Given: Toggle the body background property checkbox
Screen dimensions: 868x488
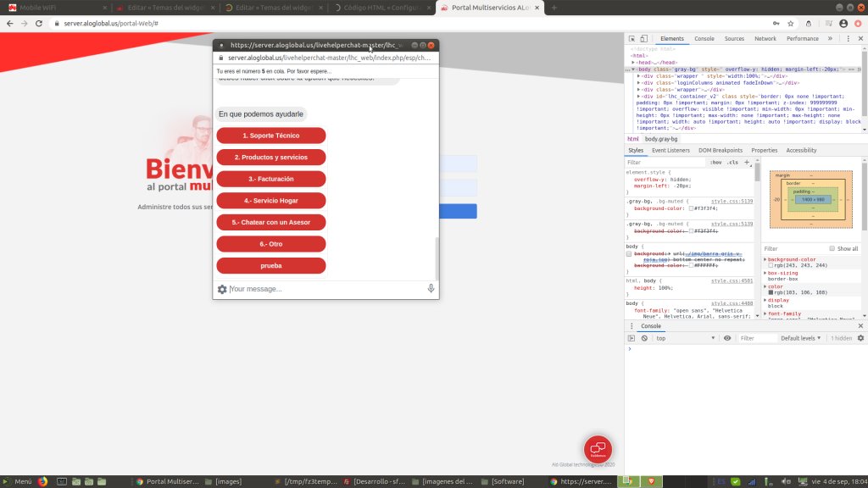Looking at the screenshot, I should point(629,254).
